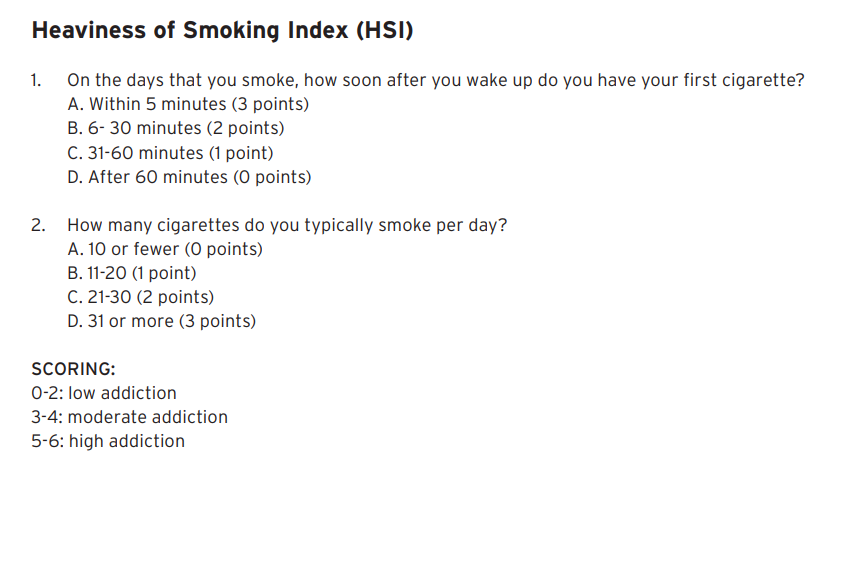Click the 3-4 moderate addiction line
The width and height of the screenshot is (862, 575).
point(130,417)
